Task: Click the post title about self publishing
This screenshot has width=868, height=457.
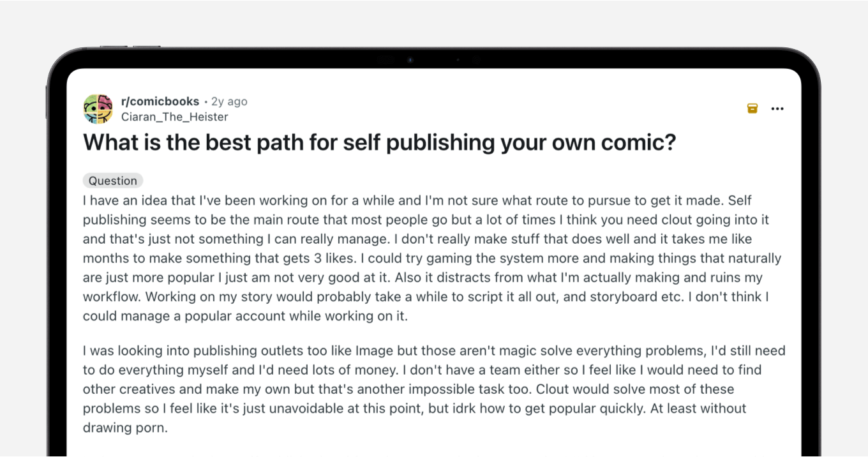Action: coord(379,142)
